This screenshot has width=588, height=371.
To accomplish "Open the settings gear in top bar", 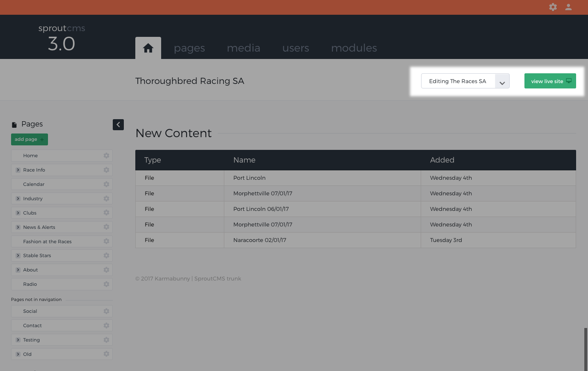I will (553, 7).
